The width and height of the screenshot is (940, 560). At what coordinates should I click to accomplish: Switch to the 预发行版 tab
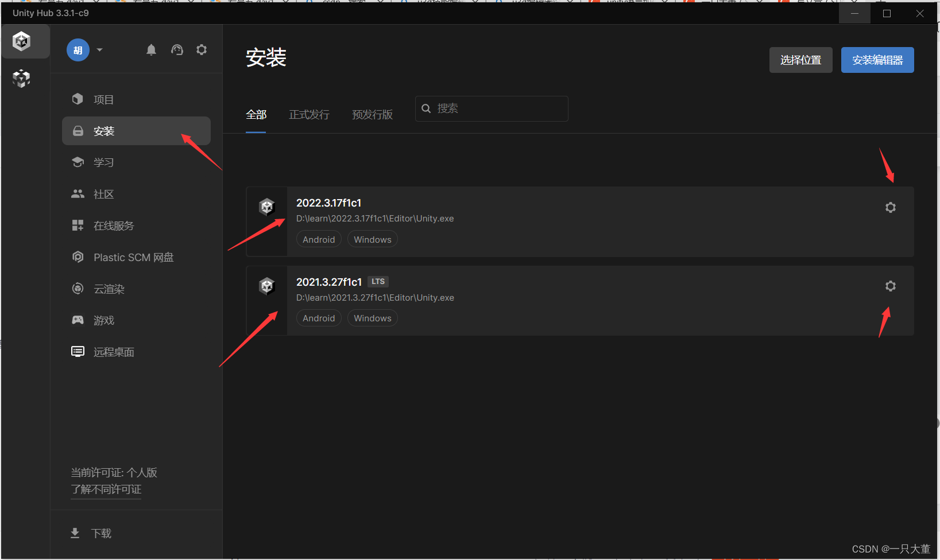[x=372, y=115]
